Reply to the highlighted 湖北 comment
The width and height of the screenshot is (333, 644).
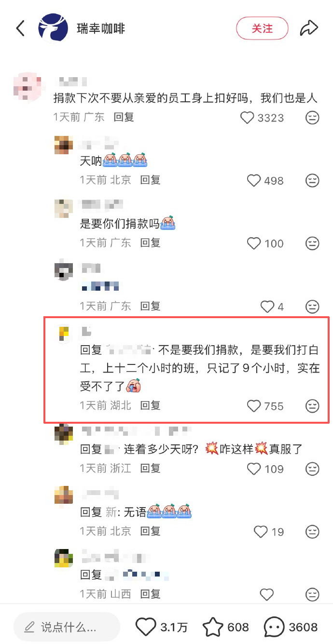(150, 406)
